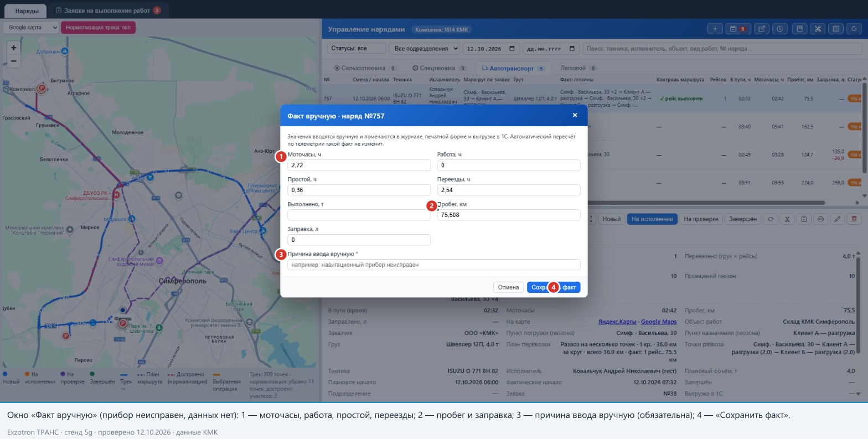Viewport: 868px width, 439px height.
Task: Add a new work order with the plus icon
Action: click(x=715, y=29)
